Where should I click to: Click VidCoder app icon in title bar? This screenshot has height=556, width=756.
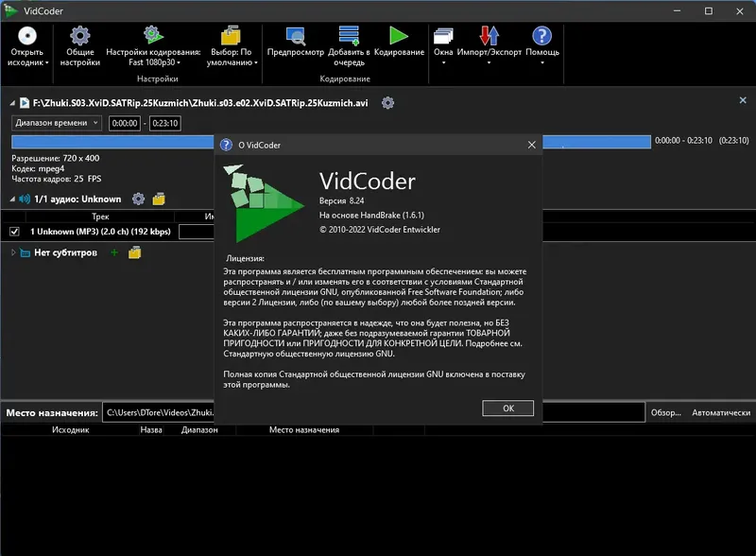click(10, 10)
